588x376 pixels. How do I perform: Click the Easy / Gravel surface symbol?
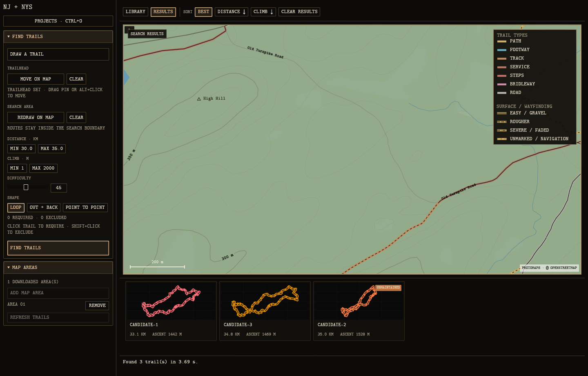[x=502, y=113]
